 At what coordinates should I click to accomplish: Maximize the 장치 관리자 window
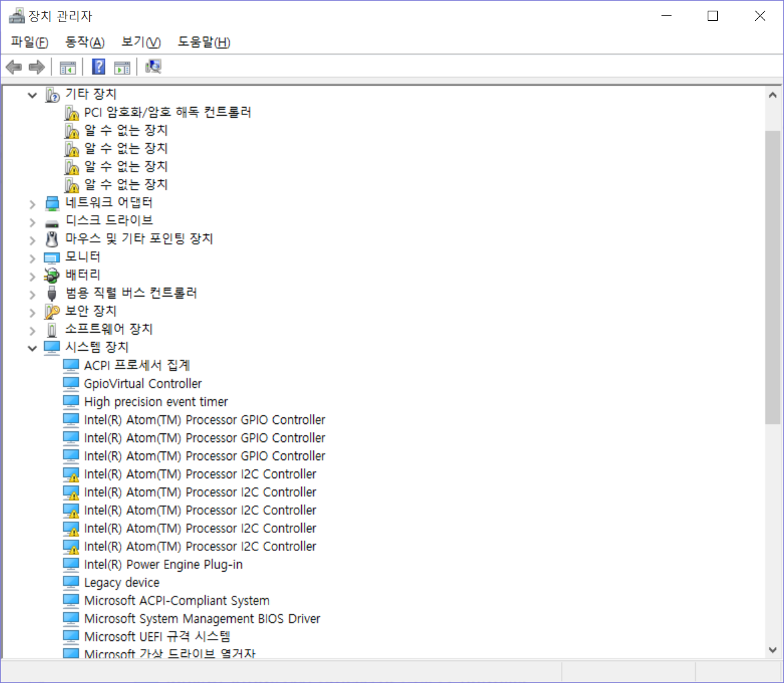tap(713, 15)
